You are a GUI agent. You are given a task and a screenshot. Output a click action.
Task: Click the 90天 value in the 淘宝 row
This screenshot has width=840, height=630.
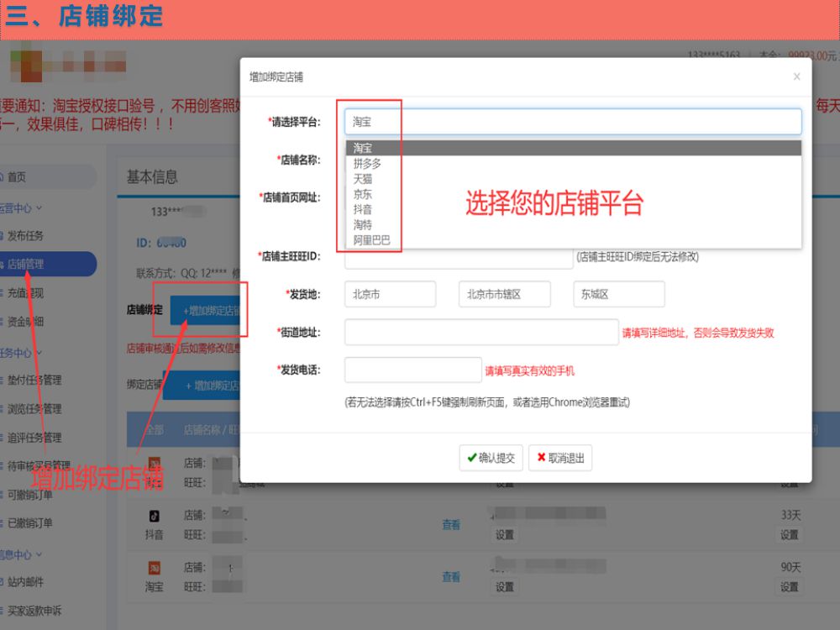(790, 567)
